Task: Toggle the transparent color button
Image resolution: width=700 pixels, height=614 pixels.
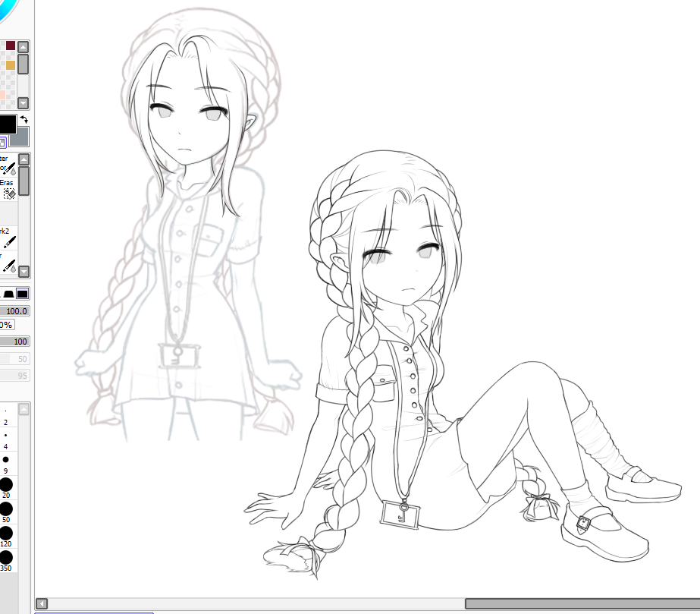Action: click(x=3, y=143)
